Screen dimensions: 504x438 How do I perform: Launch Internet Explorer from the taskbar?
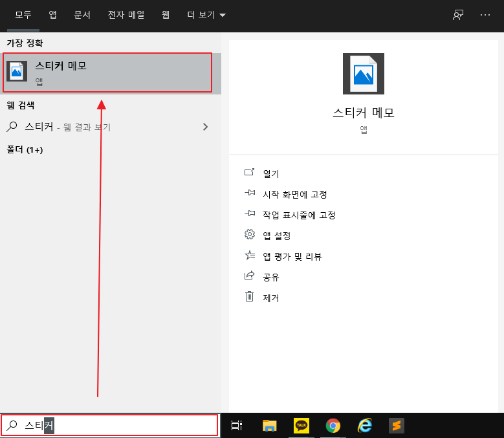[x=365, y=426]
